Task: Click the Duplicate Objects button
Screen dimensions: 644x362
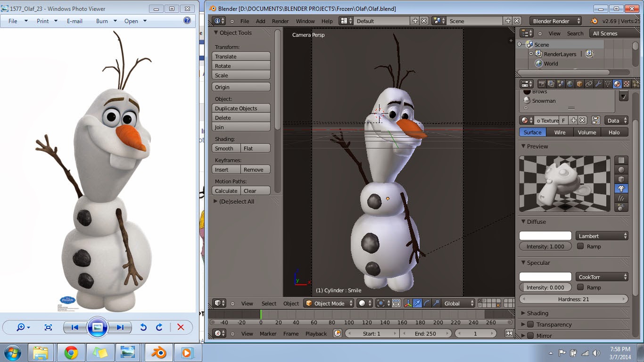Action: tap(241, 108)
